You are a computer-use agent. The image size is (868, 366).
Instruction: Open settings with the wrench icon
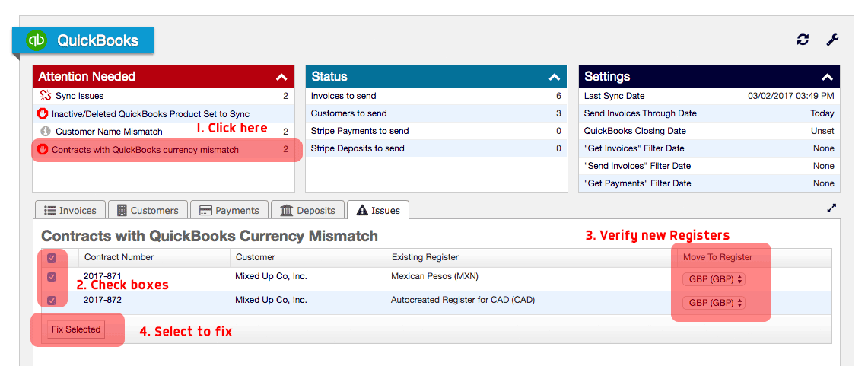click(x=832, y=40)
